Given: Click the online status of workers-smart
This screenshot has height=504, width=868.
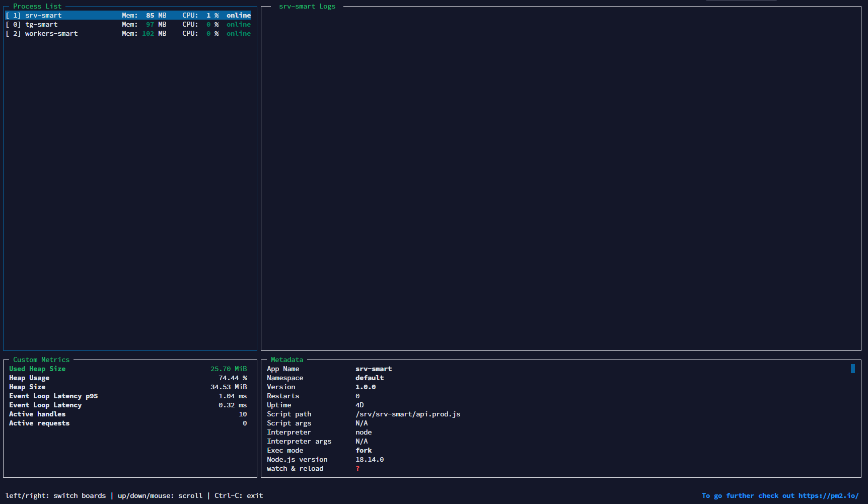Looking at the screenshot, I should tap(239, 34).
